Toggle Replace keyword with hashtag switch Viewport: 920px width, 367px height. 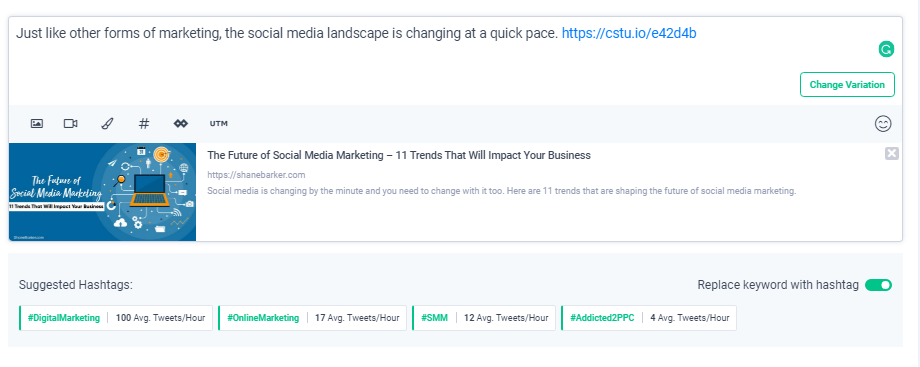click(878, 285)
